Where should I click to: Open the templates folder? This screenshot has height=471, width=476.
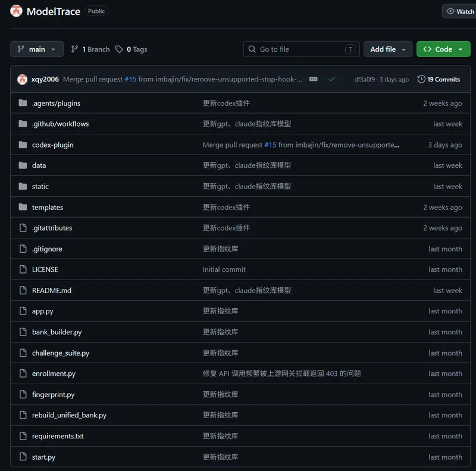click(48, 208)
